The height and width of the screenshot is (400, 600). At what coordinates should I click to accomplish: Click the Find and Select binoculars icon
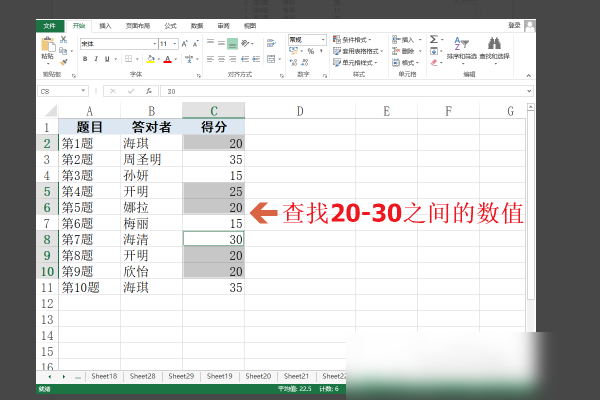[493, 45]
